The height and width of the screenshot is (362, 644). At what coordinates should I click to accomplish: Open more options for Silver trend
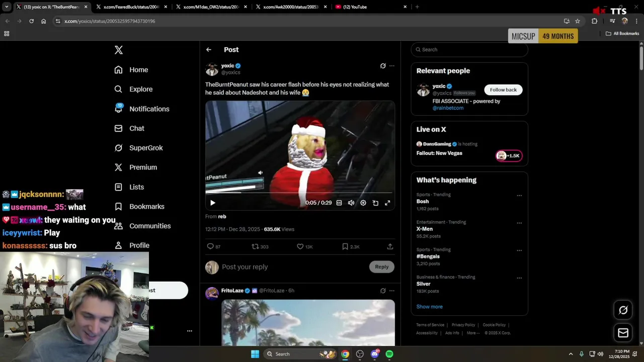(x=519, y=278)
